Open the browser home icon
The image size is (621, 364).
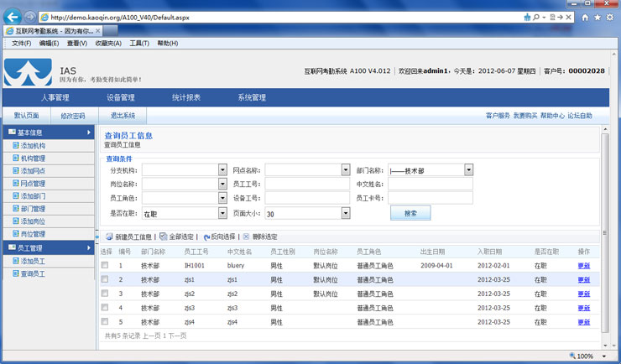click(x=585, y=18)
